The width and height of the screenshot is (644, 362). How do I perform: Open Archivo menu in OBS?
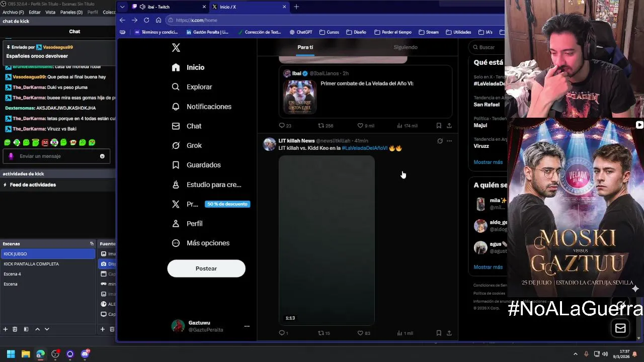[x=13, y=12]
